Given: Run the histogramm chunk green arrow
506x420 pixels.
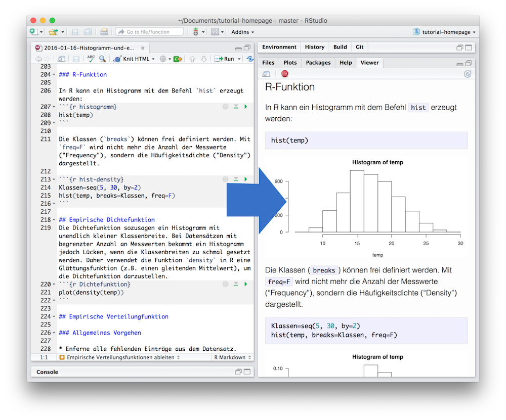Looking at the screenshot, I should pyautogui.click(x=246, y=106).
